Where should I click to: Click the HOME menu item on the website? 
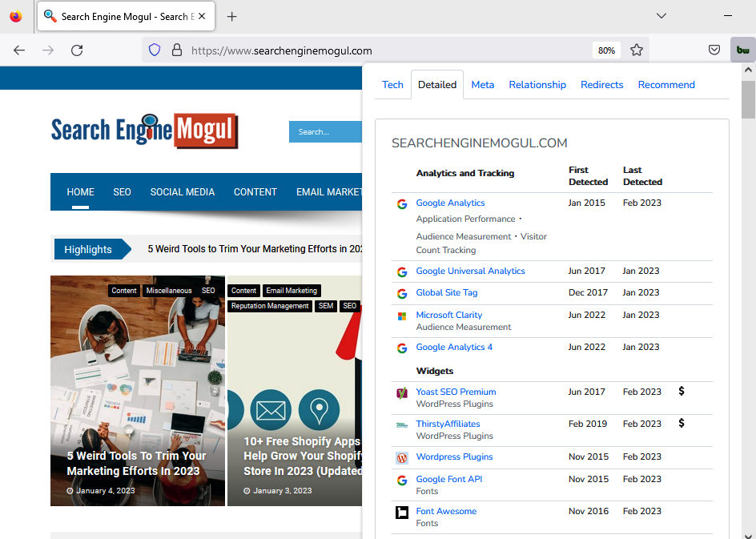tap(81, 192)
